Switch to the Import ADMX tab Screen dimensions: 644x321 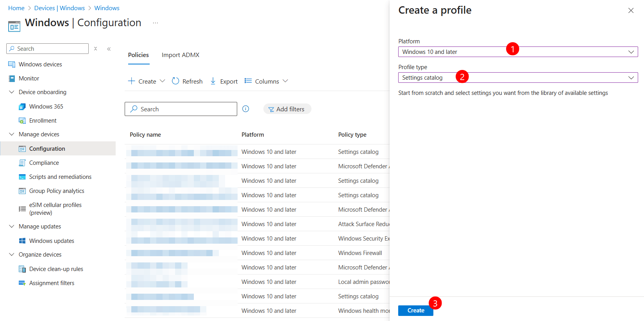[181, 55]
